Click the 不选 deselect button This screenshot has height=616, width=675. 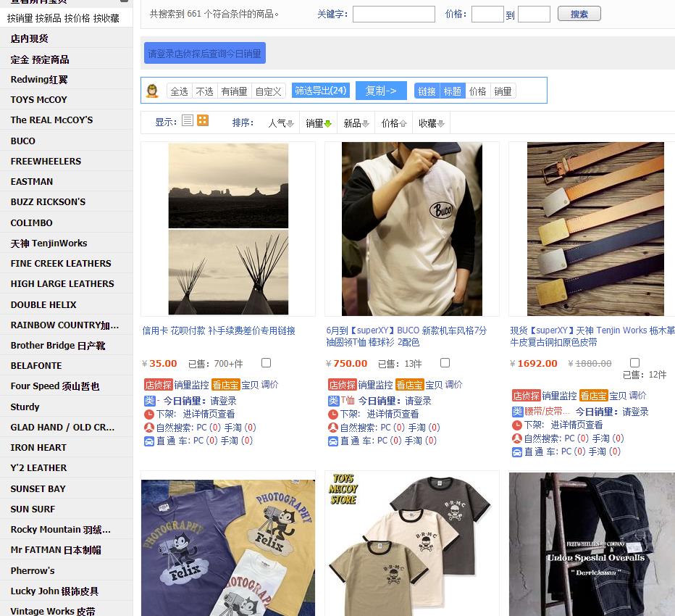(204, 91)
